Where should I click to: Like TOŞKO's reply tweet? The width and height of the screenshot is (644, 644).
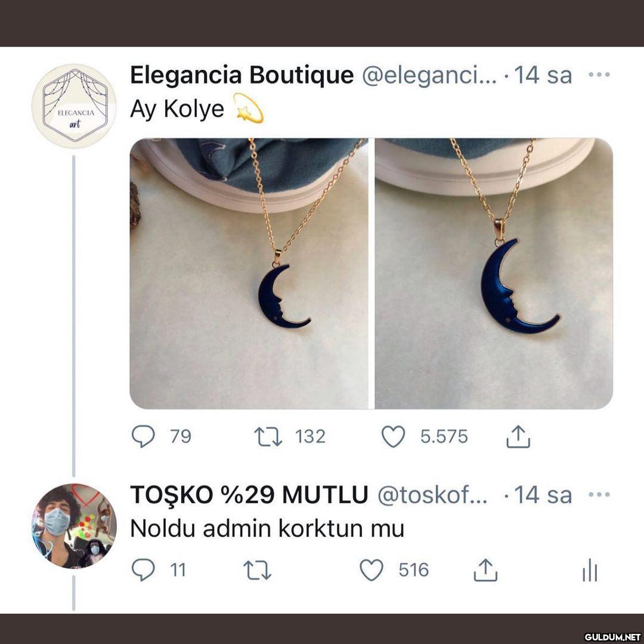pos(371,571)
